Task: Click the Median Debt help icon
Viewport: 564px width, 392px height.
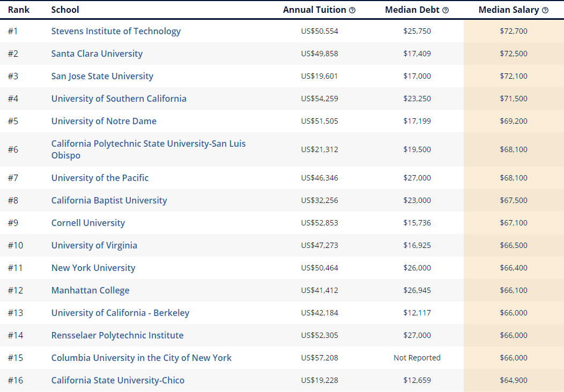Action: pyautogui.click(x=446, y=10)
